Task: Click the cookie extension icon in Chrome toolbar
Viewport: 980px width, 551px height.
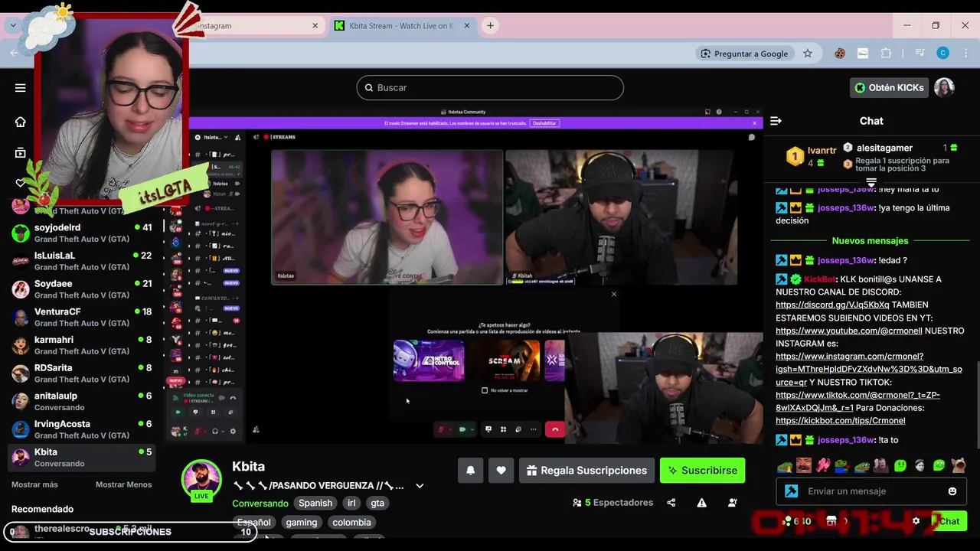Action: [x=840, y=54]
